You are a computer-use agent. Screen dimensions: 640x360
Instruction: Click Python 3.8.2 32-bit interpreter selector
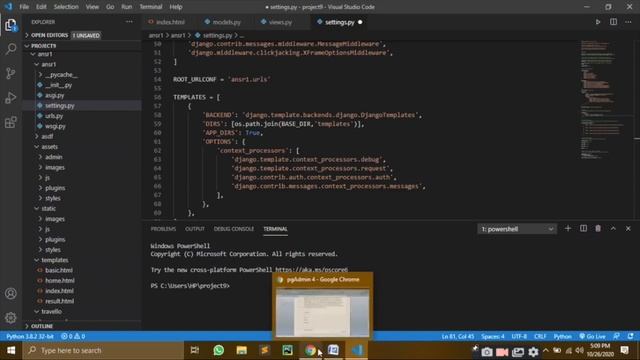(x=30, y=336)
